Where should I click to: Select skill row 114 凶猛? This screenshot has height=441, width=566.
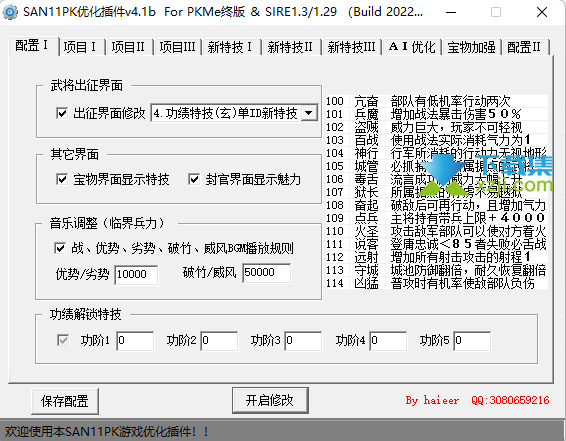[x=437, y=283]
